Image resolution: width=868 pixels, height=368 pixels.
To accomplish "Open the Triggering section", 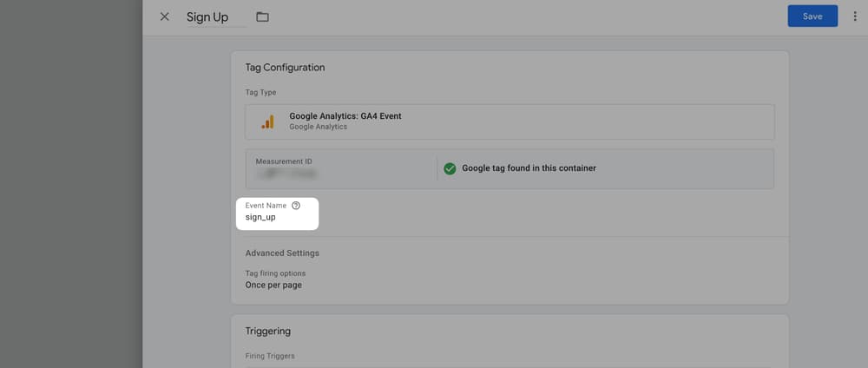I will coord(268,331).
